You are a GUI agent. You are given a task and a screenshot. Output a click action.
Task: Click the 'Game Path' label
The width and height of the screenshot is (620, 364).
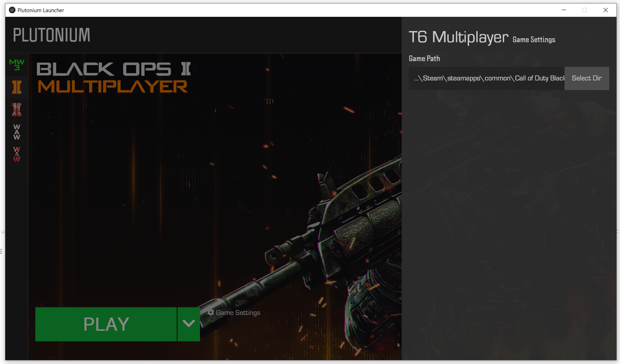424,59
